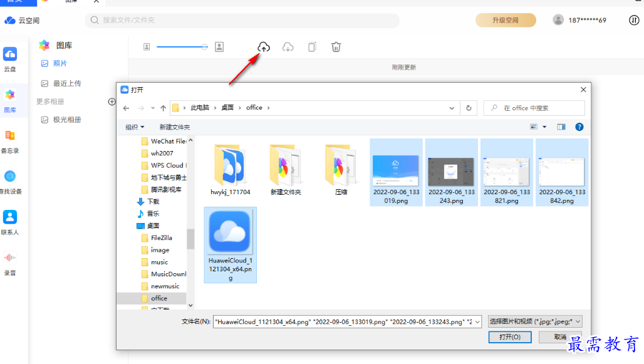The height and width of the screenshot is (364, 644).
Task: Select the 新建文件夹 folder icon
Action: [x=286, y=170]
